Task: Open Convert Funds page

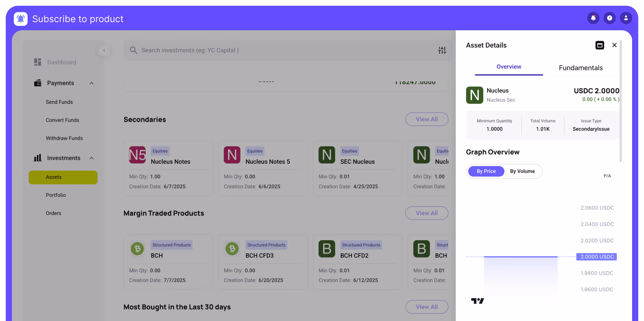Action: (62, 120)
